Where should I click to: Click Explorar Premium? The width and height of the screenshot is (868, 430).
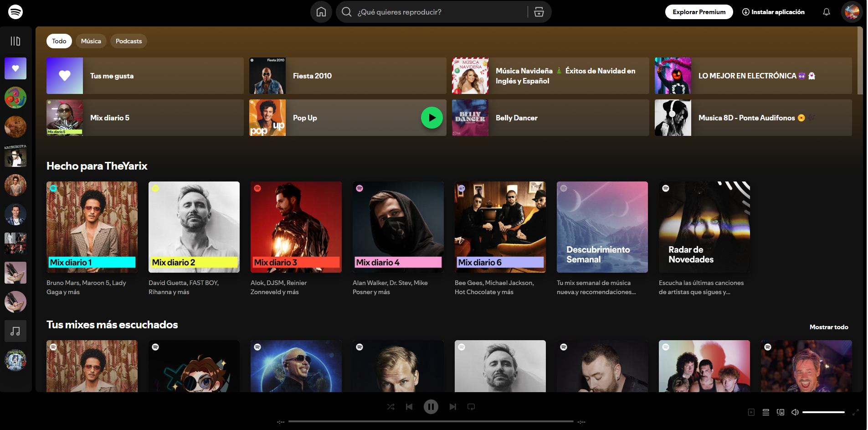click(699, 11)
